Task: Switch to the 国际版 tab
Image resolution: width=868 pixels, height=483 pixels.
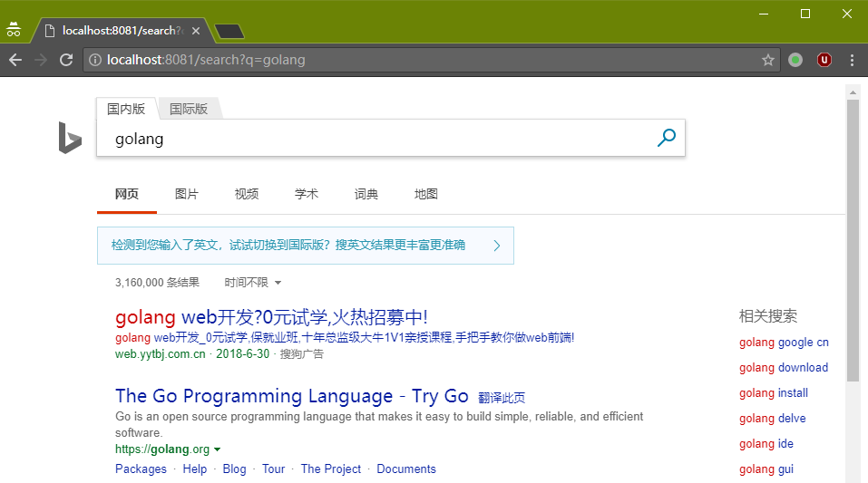Action: pos(189,109)
